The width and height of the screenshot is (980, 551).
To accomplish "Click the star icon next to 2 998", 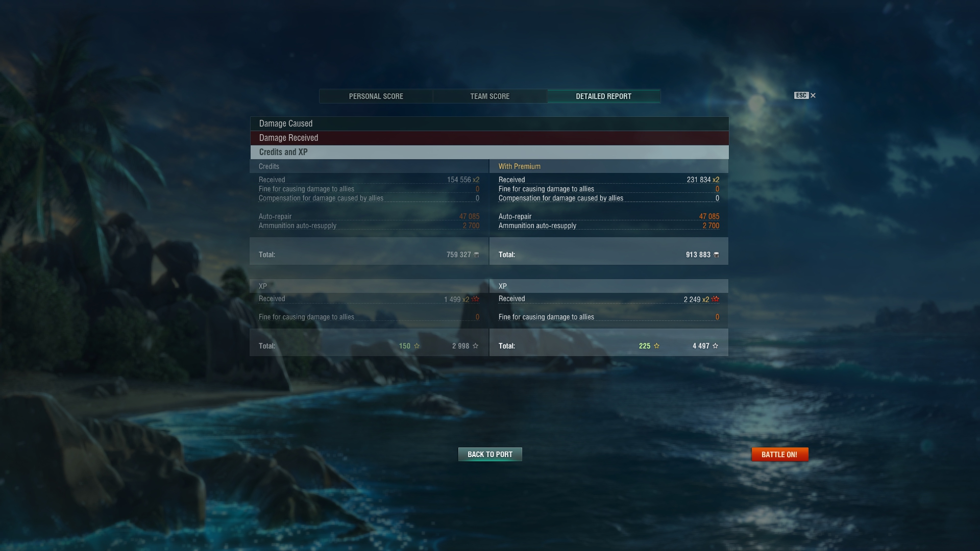I will pos(475,346).
